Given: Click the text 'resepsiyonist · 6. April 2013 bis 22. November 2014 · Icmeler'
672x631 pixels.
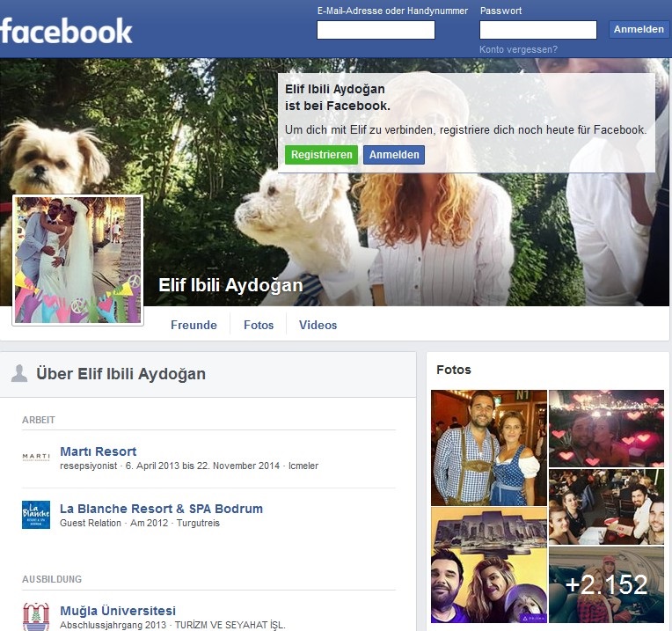Looking at the screenshot, I should tap(189, 466).
